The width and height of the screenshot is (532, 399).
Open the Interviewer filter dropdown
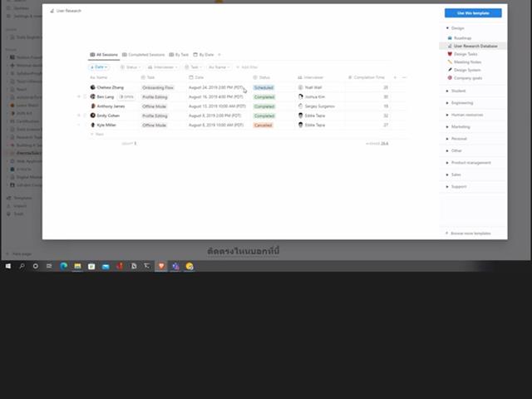tap(163, 67)
